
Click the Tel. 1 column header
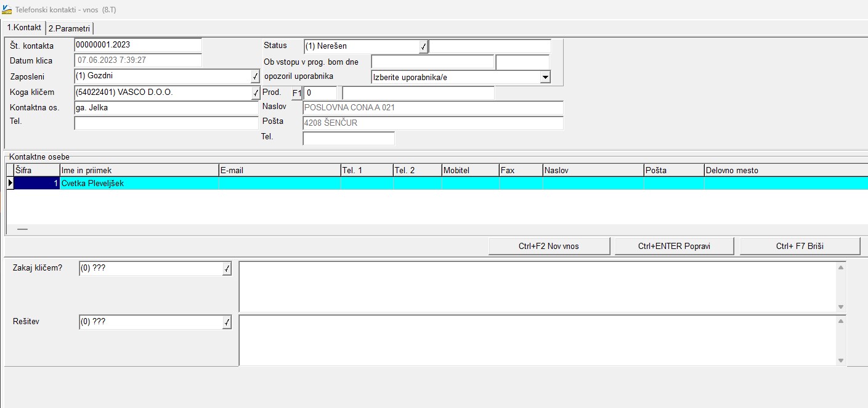367,170
